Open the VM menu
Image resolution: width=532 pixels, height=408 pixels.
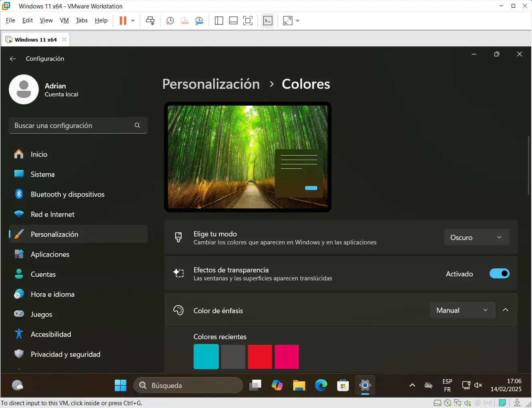64,20
